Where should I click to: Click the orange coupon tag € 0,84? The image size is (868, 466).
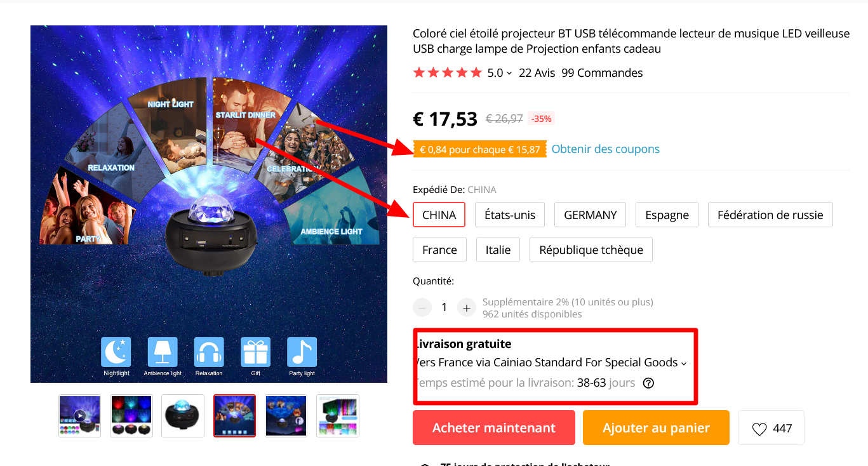point(480,150)
